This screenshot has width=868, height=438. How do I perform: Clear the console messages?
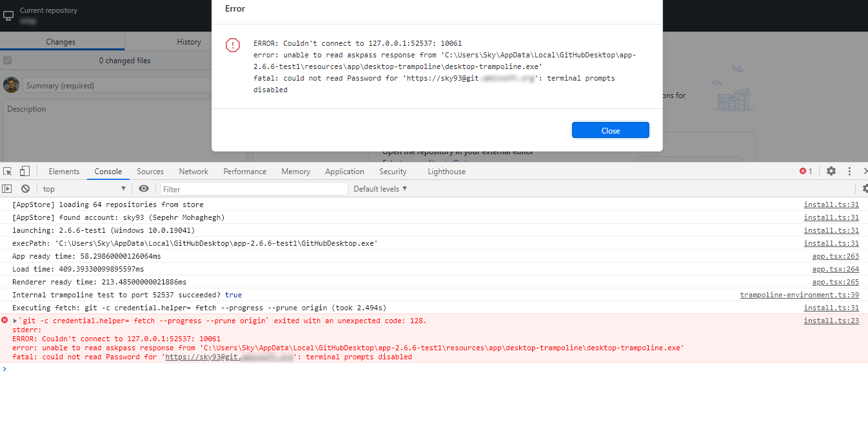tap(25, 188)
